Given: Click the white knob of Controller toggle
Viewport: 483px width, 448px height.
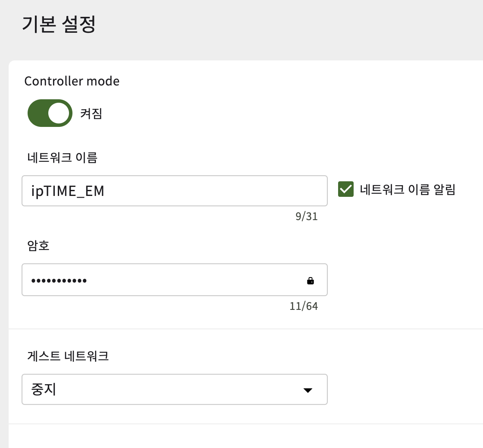Looking at the screenshot, I should point(59,113).
